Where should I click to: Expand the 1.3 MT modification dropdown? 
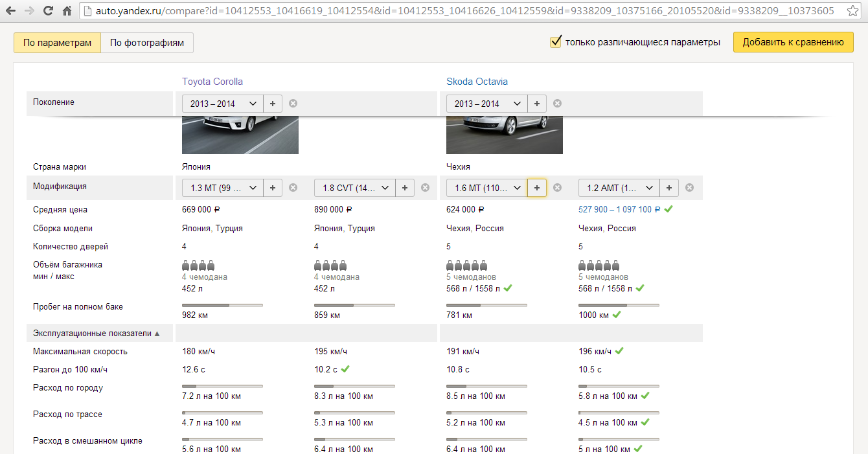pos(223,188)
